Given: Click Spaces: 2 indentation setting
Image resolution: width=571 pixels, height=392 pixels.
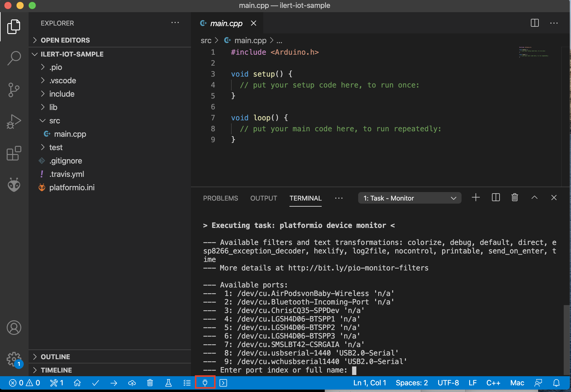Looking at the screenshot, I should pos(411,383).
